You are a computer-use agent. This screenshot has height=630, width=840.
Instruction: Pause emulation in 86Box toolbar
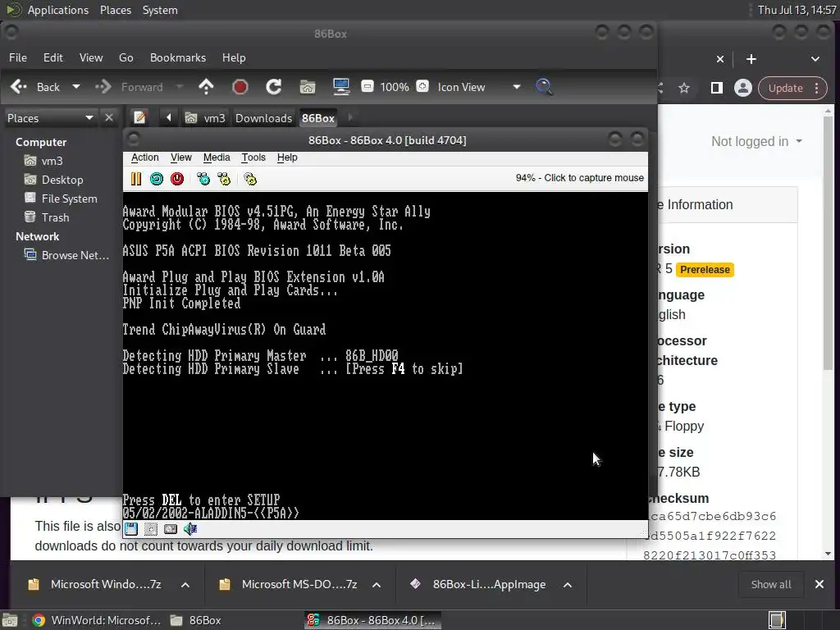pos(136,178)
